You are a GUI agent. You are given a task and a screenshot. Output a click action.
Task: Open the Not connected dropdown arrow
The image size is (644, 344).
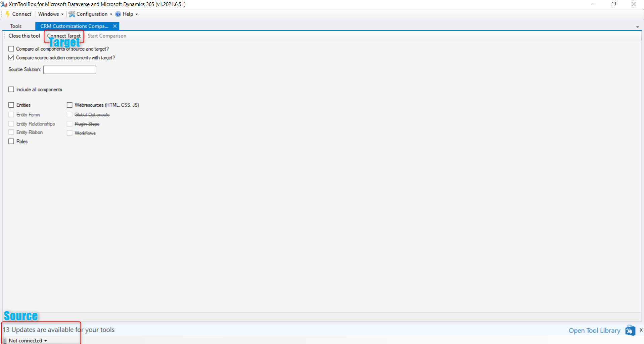point(46,341)
